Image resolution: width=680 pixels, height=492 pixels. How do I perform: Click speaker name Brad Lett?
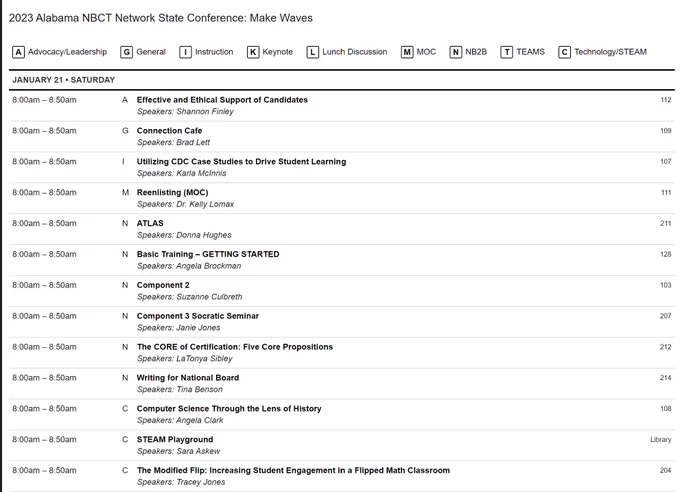(x=193, y=143)
